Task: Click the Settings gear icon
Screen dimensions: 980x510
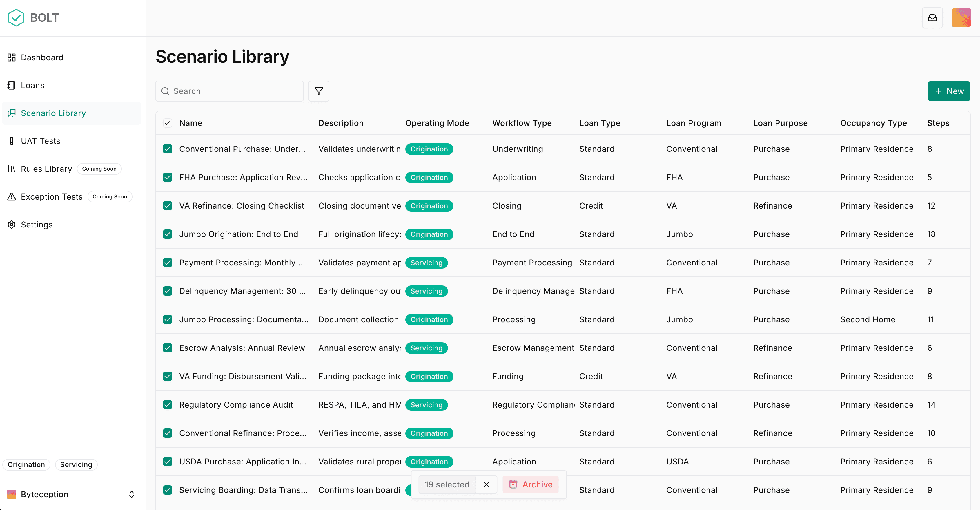Action: (11, 225)
